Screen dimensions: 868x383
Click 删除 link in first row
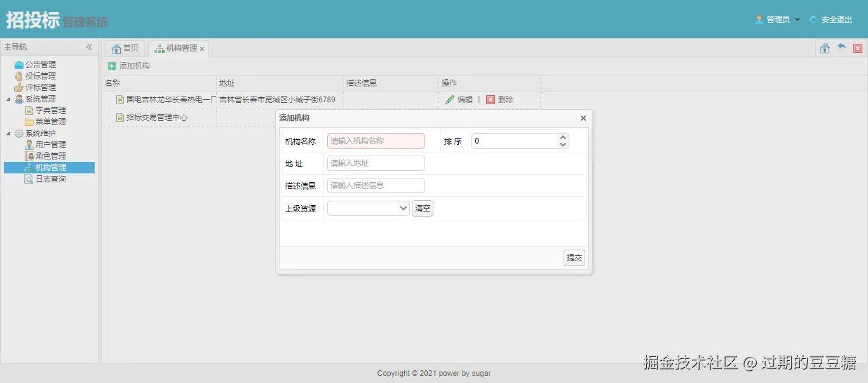(x=506, y=100)
